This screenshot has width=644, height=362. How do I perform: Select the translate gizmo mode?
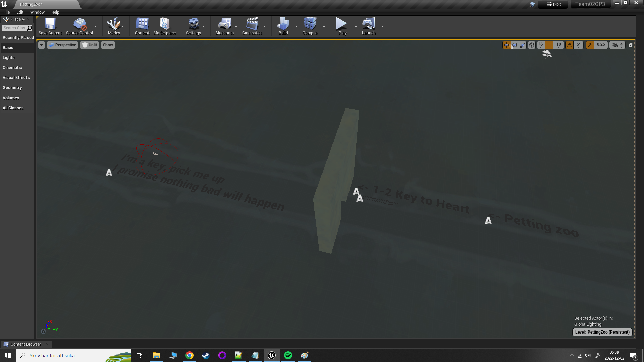click(506, 45)
